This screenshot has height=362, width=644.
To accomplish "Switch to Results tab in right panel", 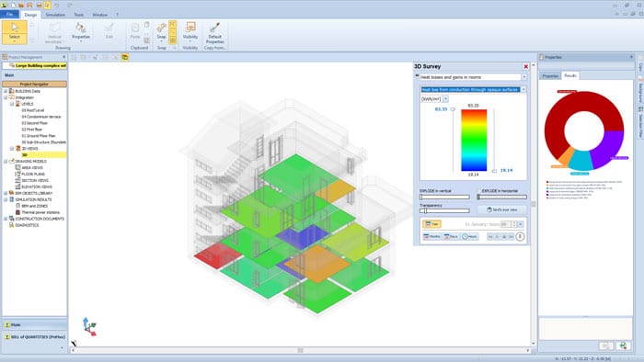I will [x=570, y=75].
